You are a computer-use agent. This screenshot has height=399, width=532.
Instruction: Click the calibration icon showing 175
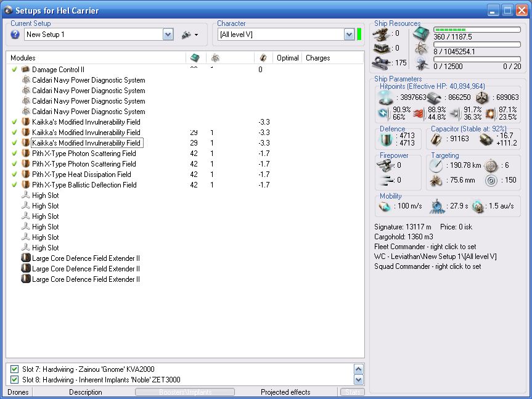point(381,63)
